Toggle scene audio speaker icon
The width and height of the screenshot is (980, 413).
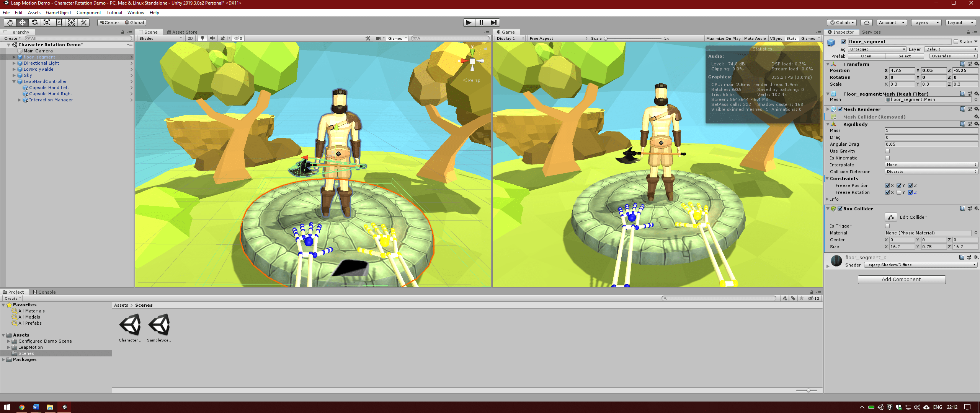click(212, 38)
